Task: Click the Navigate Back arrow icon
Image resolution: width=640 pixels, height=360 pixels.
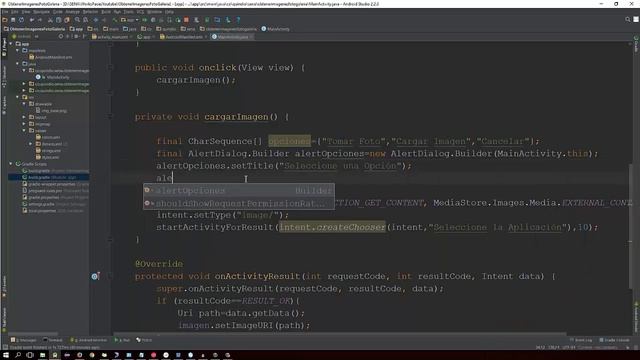Action: [x=96, y=20]
